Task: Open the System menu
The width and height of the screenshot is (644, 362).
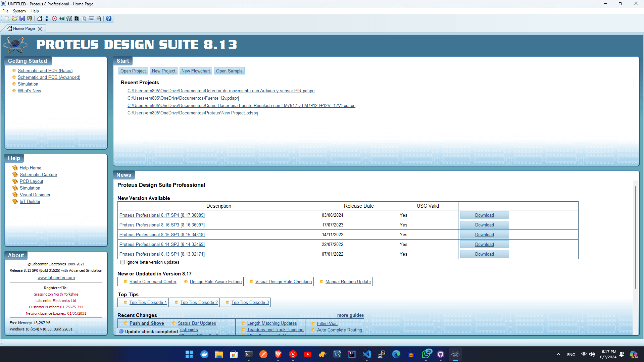Action: pos(19,11)
